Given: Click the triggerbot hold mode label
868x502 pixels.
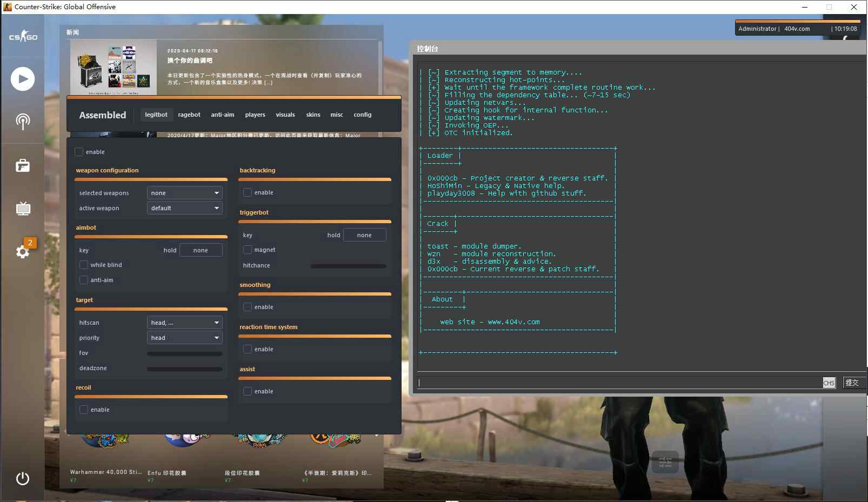Looking at the screenshot, I should 334,235.
